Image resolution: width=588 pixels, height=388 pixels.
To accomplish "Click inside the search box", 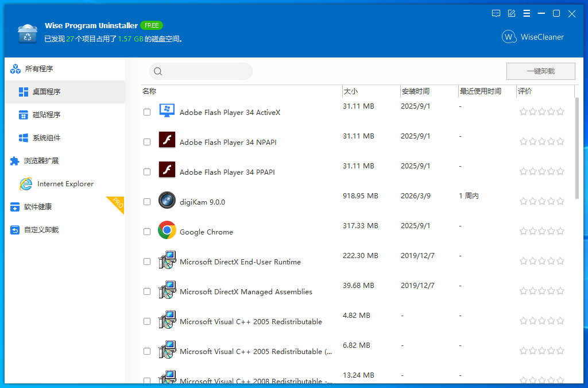I will coord(201,71).
